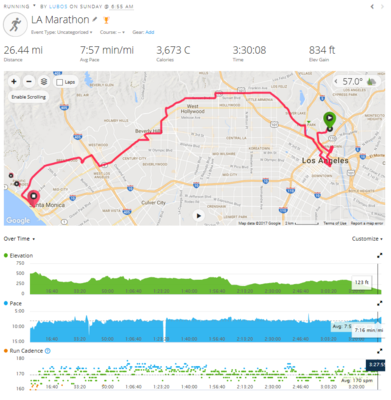This screenshot has width=391, height=400.
Task: Toggle the Laps checkbox on map
Action: coord(60,82)
